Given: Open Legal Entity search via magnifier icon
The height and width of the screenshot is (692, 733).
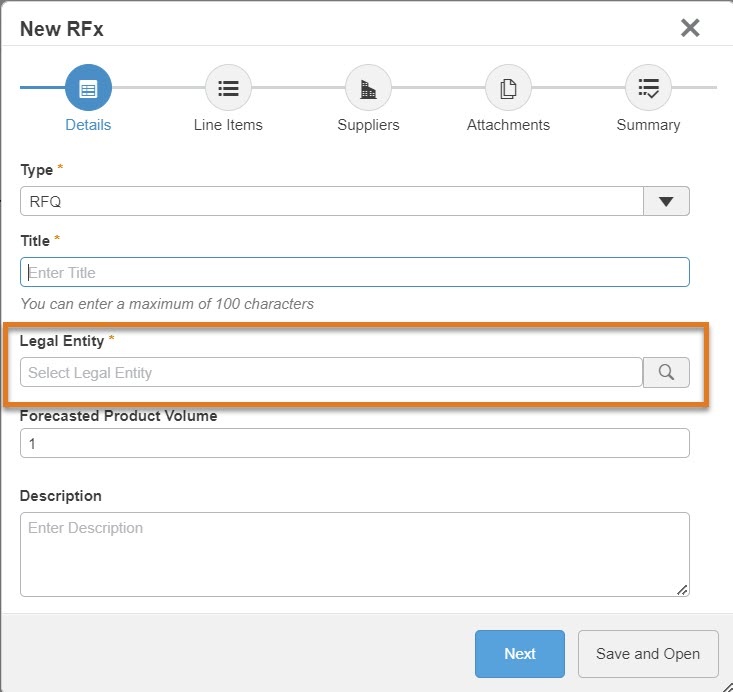Looking at the screenshot, I should tap(666, 373).
